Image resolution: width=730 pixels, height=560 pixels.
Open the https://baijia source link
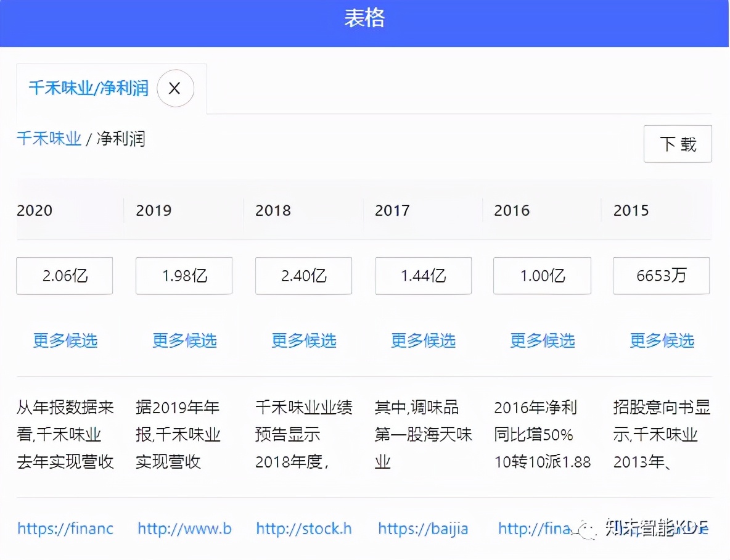click(x=423, y=529)
